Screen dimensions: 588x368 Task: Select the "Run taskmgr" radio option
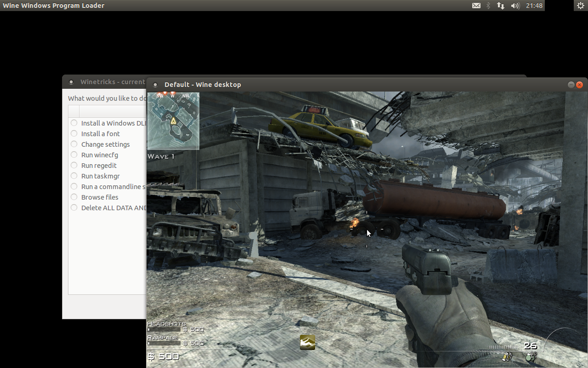74,176
